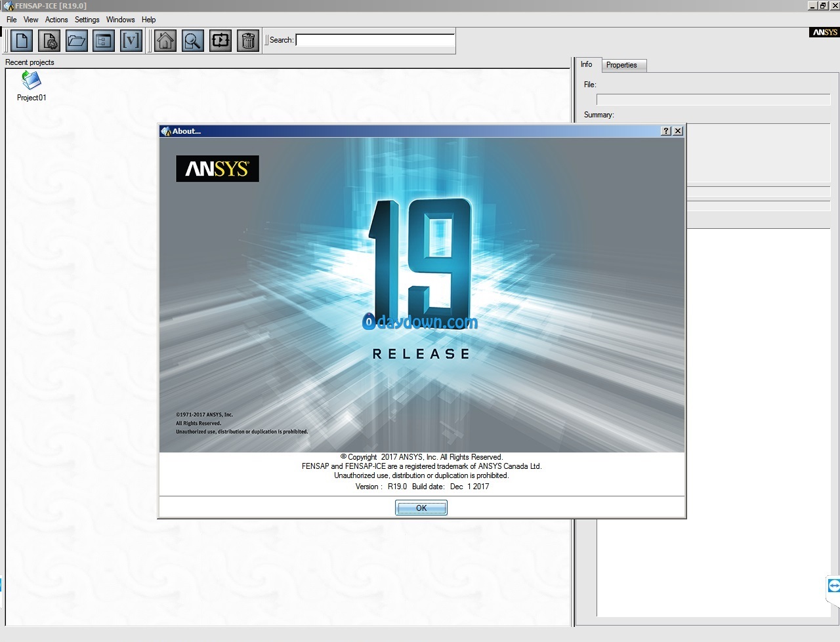Click the ANSYS logo in top-right corner
840x642 pixels.
click(824, 32)
